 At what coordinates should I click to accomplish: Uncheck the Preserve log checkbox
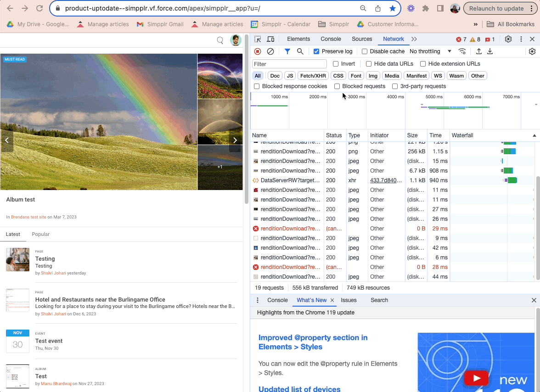316,51
